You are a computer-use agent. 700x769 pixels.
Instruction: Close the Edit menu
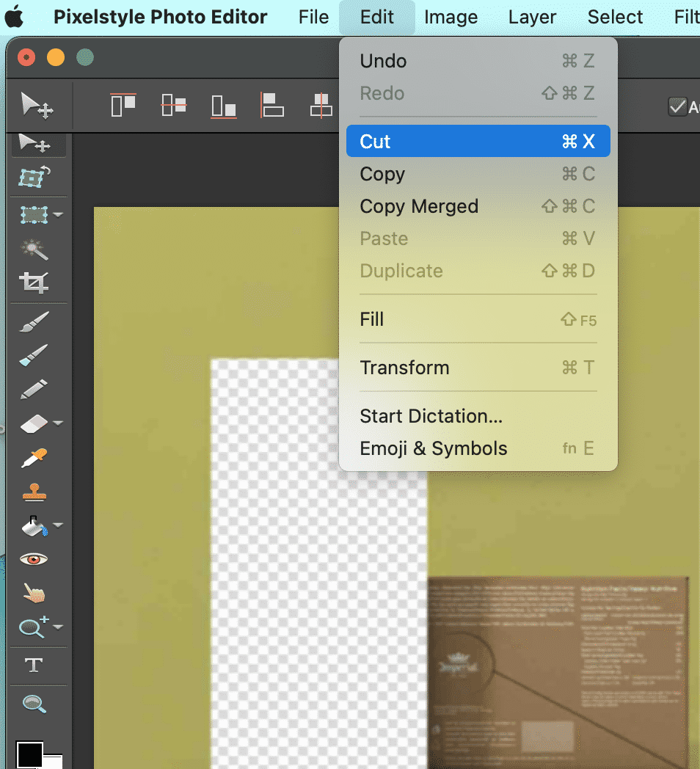click(x=376, y=17)
